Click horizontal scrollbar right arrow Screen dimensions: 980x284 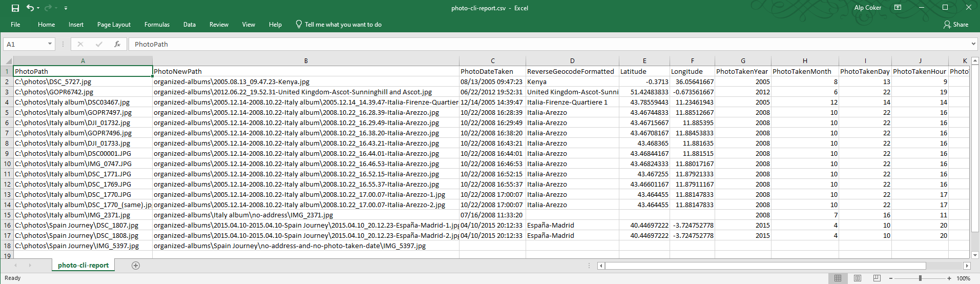coord(967,266)
